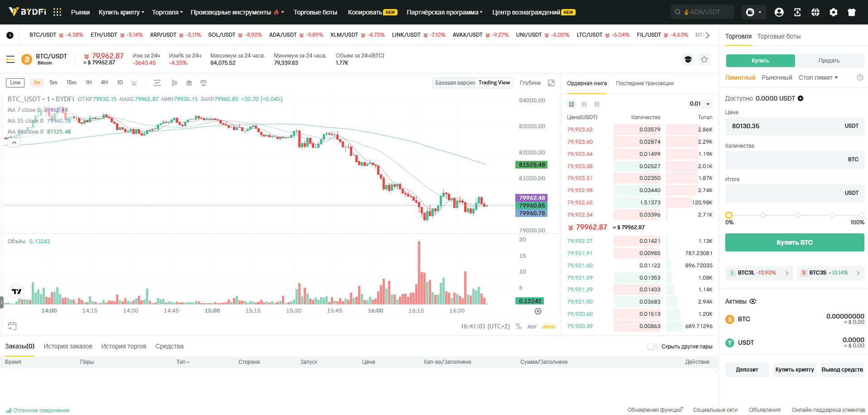This screenshot has width=868, height=415.
Task: Click the Deposit button
Action: coord(747,370)
